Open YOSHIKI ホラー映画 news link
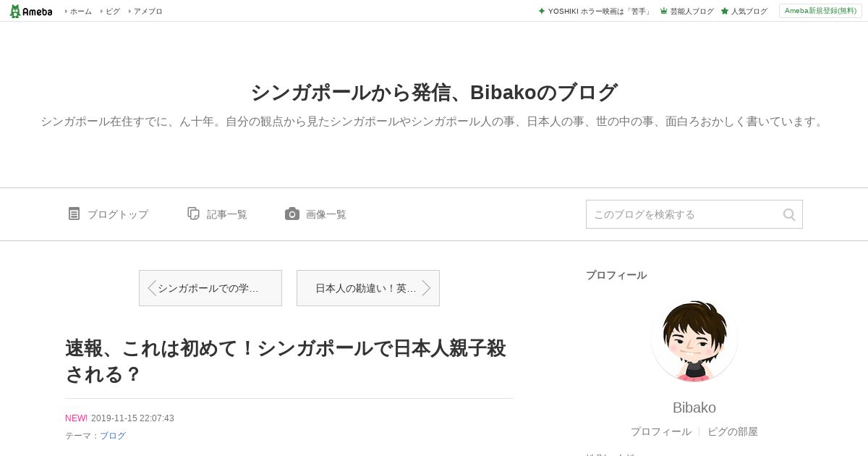This screenshot has height=456, width=868. pos(595,11)
